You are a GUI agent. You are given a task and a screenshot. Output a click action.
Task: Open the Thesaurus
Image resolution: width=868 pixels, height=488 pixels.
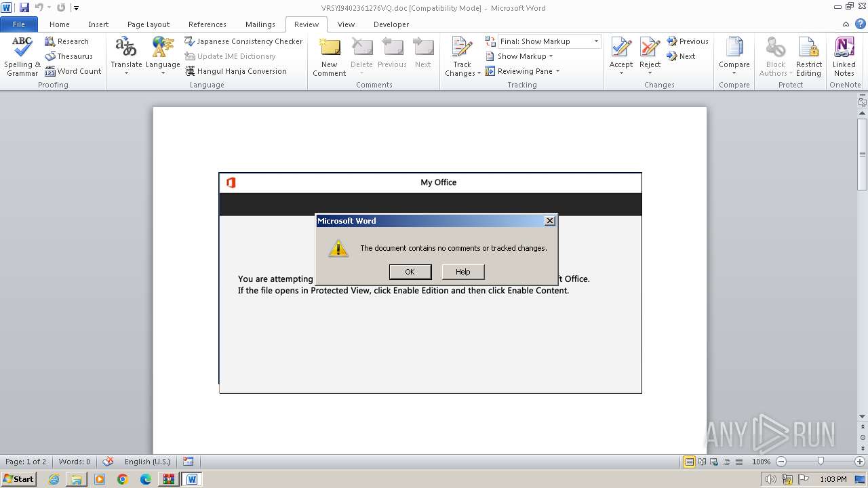68,56
